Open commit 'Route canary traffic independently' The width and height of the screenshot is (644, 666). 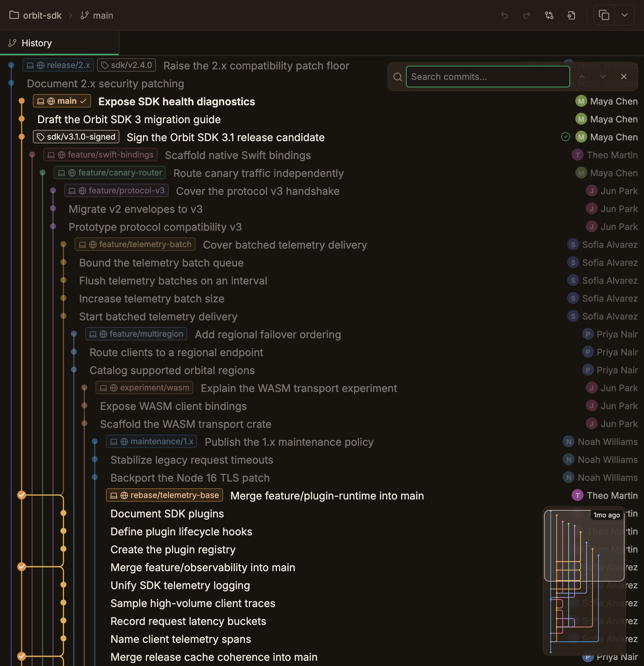pos(259,173)
